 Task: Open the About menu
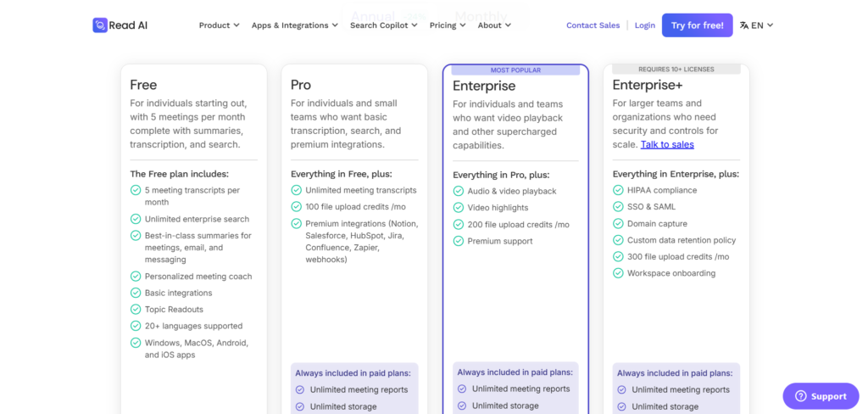(x=494, y=25)
